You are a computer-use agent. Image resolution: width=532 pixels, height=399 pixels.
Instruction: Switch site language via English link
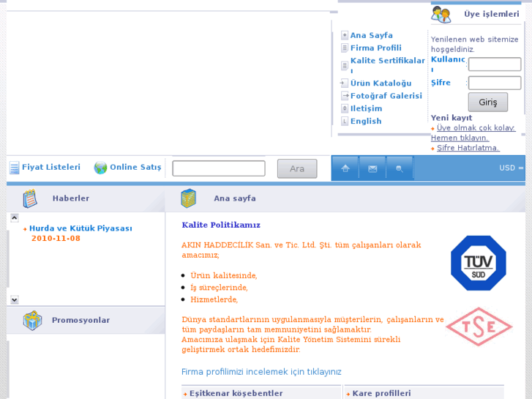click(366, 122)
